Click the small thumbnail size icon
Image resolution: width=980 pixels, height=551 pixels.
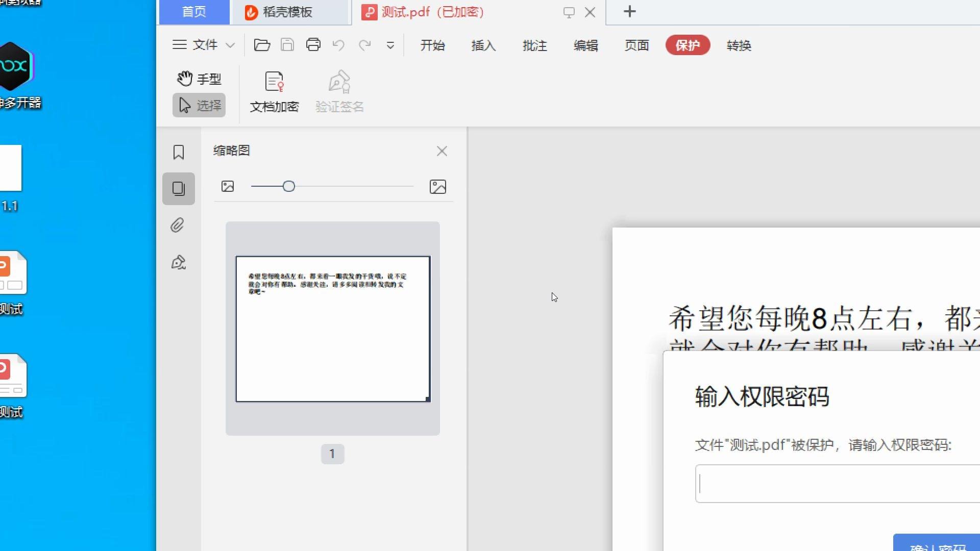coord(228,186)
